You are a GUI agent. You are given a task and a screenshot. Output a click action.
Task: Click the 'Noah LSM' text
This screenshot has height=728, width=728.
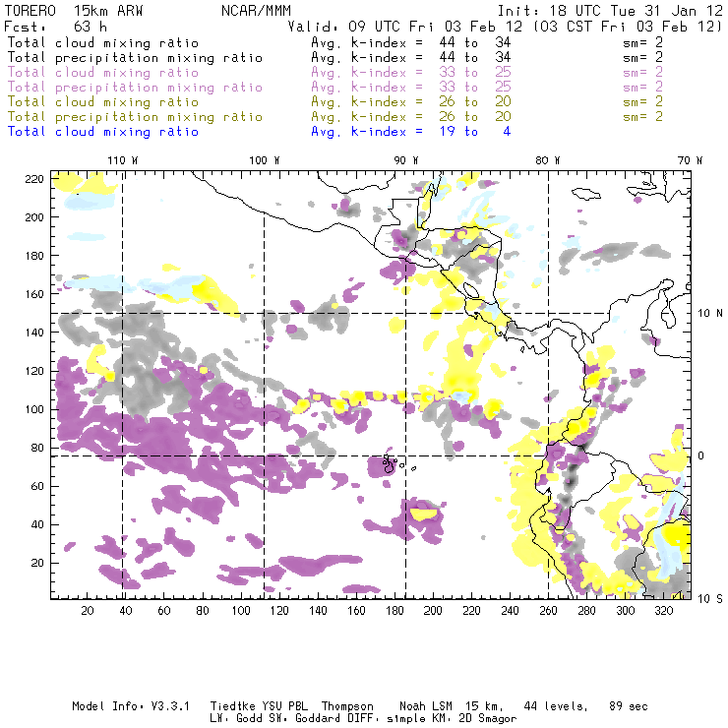[x=426, y=706]
